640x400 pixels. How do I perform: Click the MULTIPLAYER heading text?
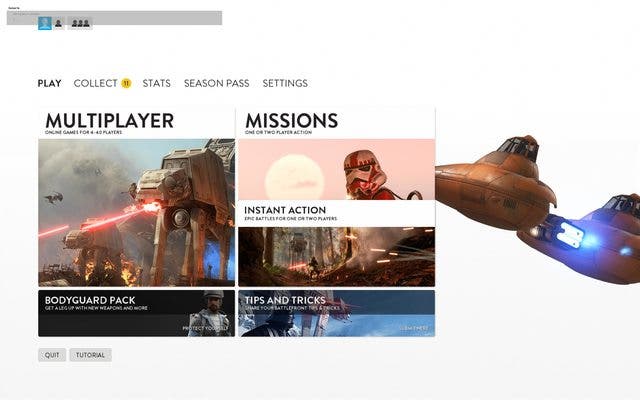coord(109,121)
